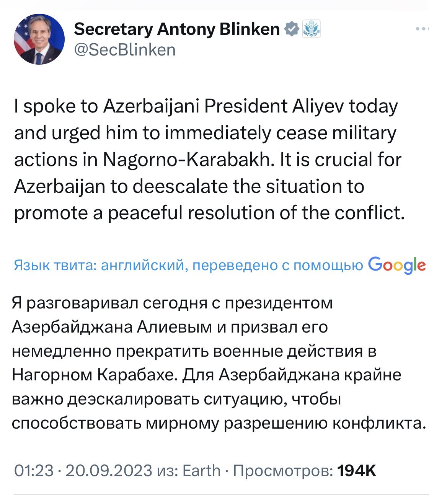
Task: Click the 'Язык твита: английский' translation label
Action: tap(99, 265)
